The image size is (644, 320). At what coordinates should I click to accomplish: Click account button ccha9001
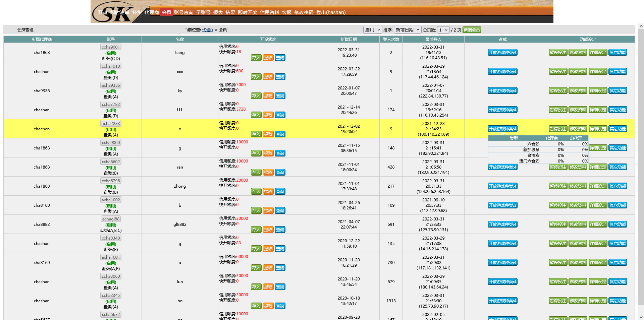tap(111, 47)
